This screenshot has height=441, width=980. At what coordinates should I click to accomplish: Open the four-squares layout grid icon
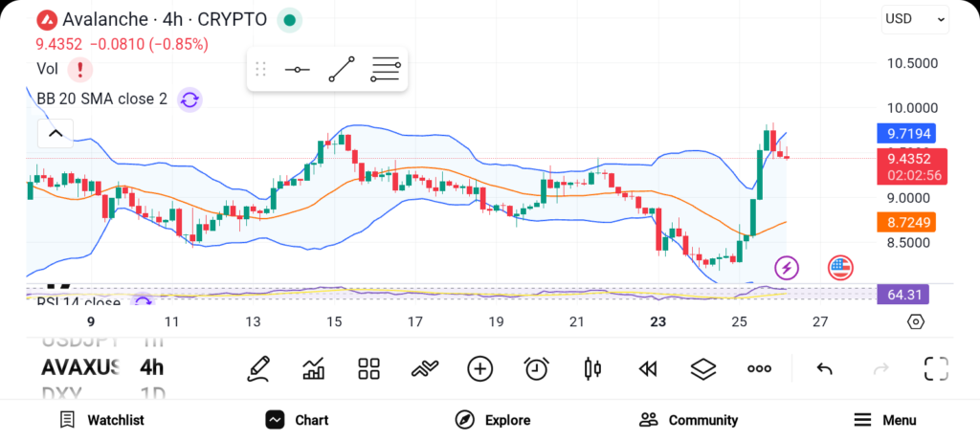[368, 368]
